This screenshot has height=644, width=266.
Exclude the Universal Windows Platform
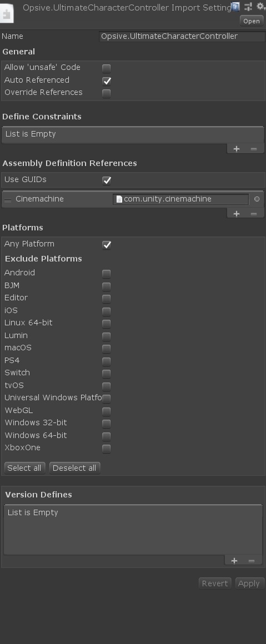(107, 399)
